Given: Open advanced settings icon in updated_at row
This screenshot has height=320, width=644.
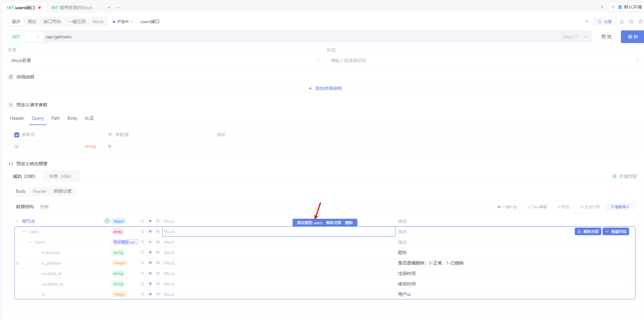Looking at the screenshot, I should click(142, 284).
